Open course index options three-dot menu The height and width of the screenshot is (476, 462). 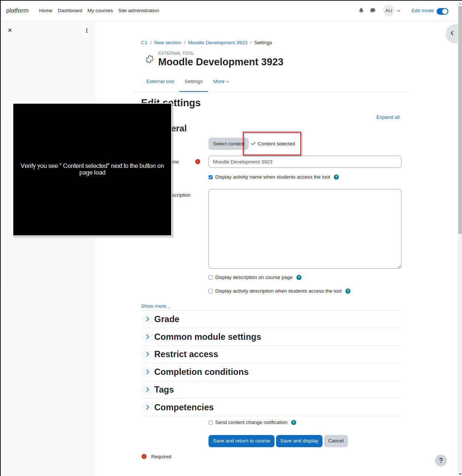click(x=87, y=31)
